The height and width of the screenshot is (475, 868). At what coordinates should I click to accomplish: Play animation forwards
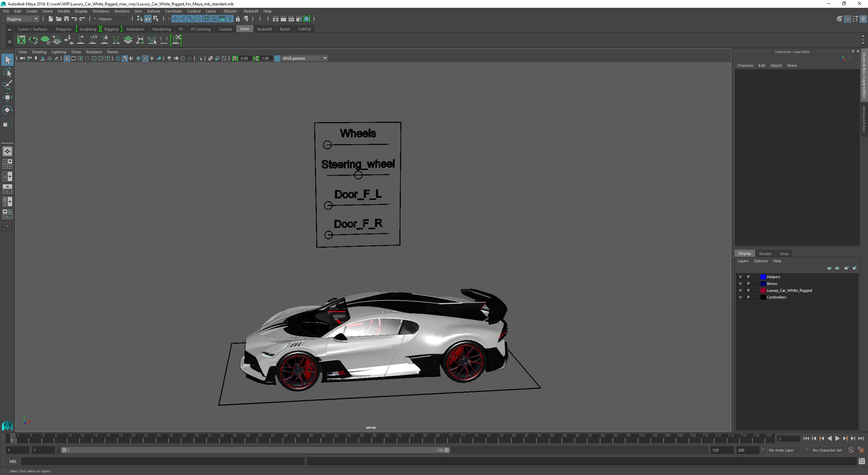[837, 439]
